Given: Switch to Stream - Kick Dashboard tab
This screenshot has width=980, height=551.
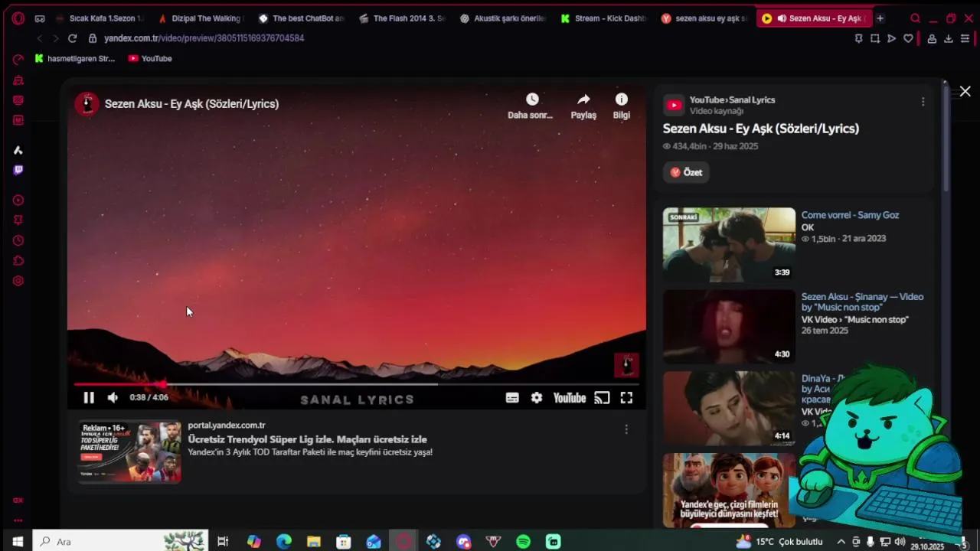Looking at the screenshot, I should click(x=604, y=18).
